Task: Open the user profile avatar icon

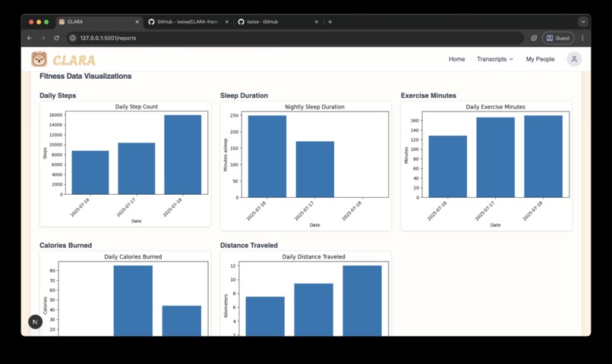Action: [x=574, y=59]
